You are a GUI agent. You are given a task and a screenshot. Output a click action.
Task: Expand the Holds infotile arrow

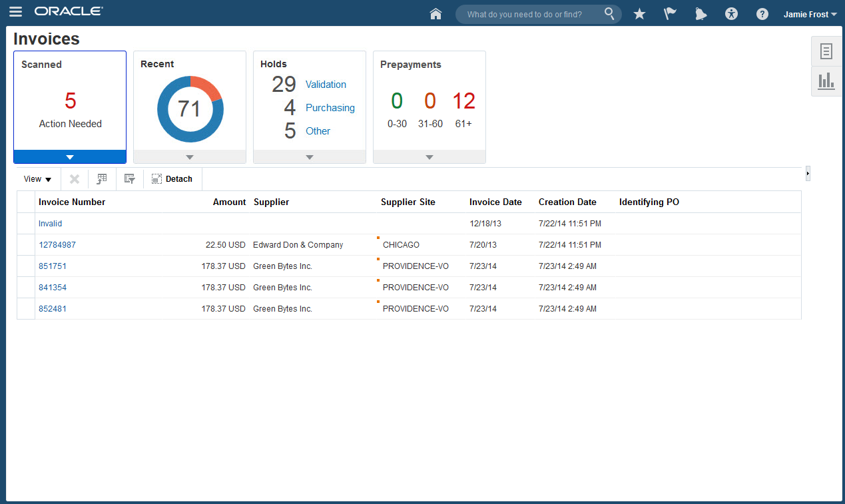(310, 157)
